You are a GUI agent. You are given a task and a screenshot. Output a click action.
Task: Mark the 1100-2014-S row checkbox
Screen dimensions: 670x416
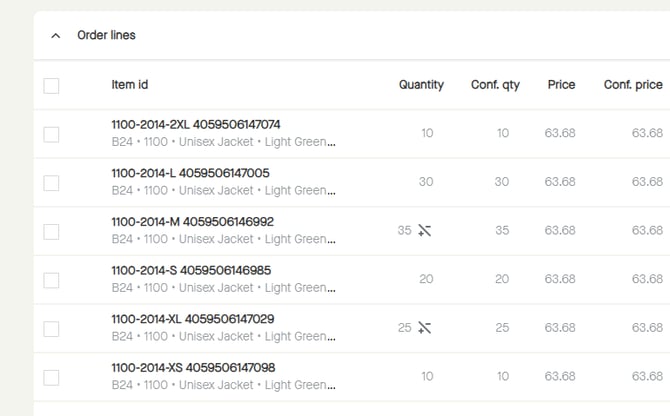[x=51, y=280]
